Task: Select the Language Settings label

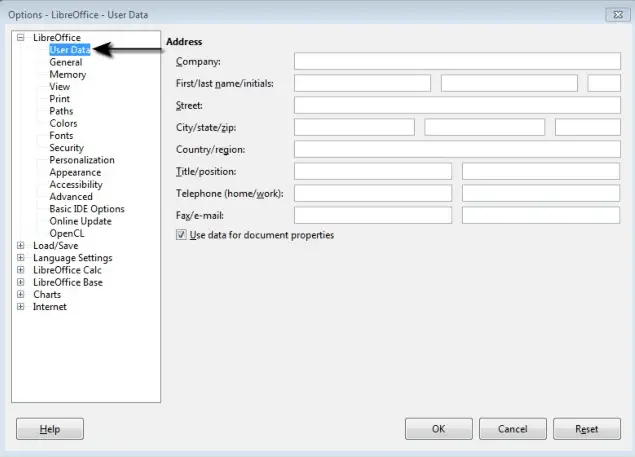Action: click(x=72, y=258)
